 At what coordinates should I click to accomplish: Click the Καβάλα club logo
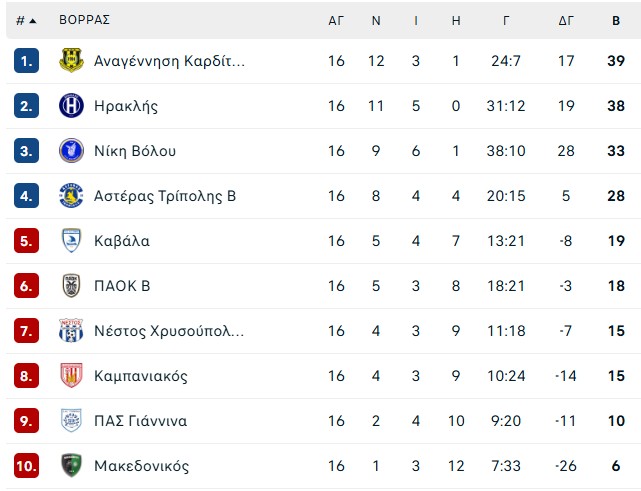(72, 241)
